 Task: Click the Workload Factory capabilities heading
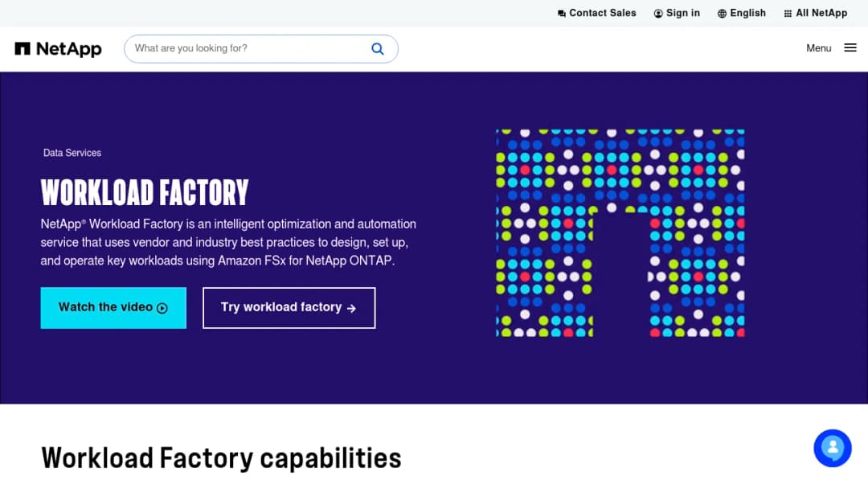point(221,458)
